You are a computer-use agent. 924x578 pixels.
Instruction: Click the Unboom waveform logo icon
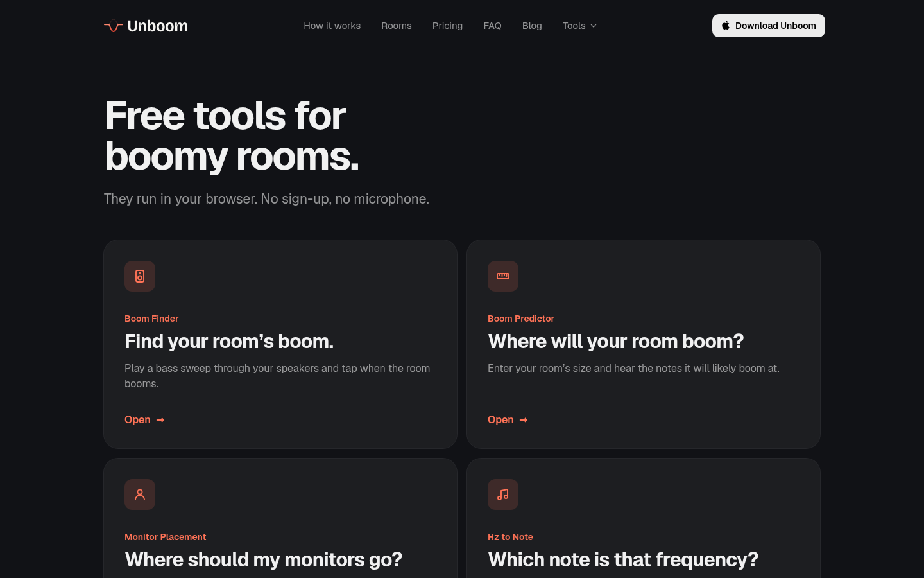click(114, 26)
